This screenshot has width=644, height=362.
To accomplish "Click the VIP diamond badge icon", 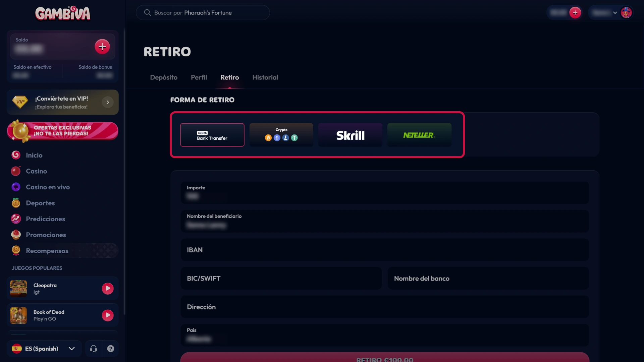I will [x=20, y=102].
